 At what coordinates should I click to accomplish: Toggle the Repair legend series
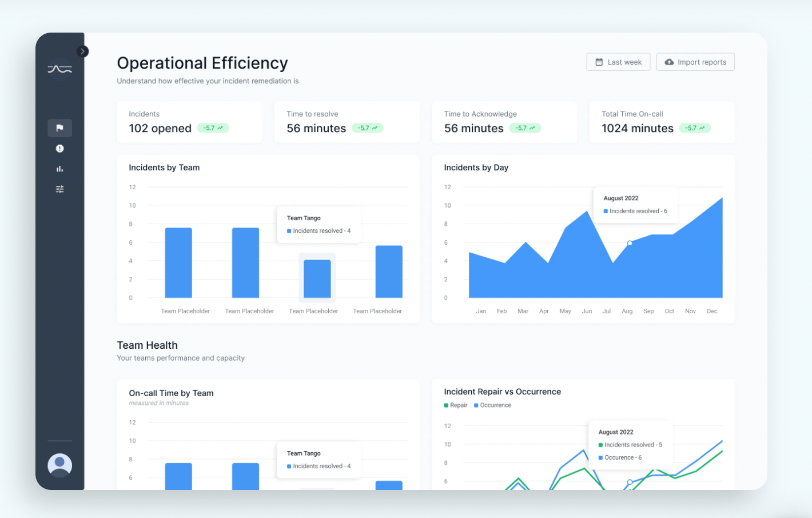pyautogui.click(x=456, y=405)
